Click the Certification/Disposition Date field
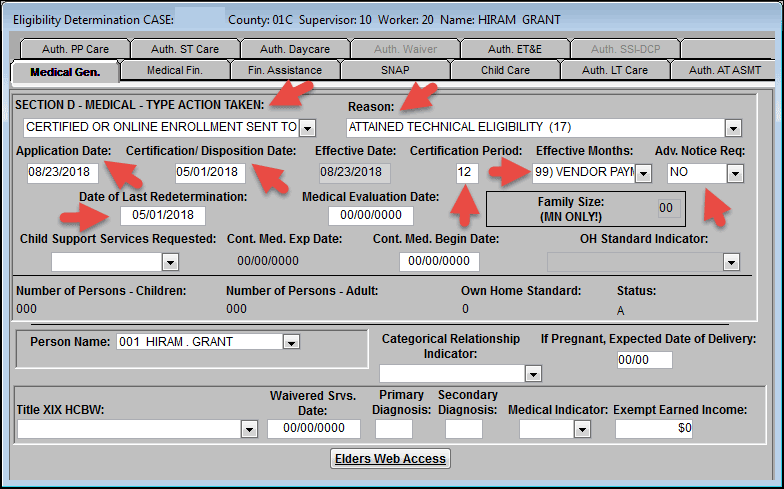 (210, 172)
